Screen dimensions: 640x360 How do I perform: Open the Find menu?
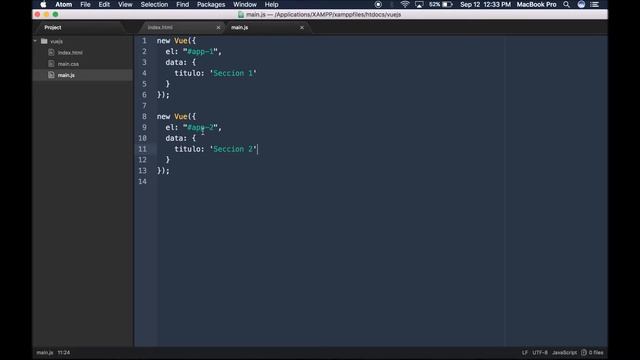[x=182, y=4]
